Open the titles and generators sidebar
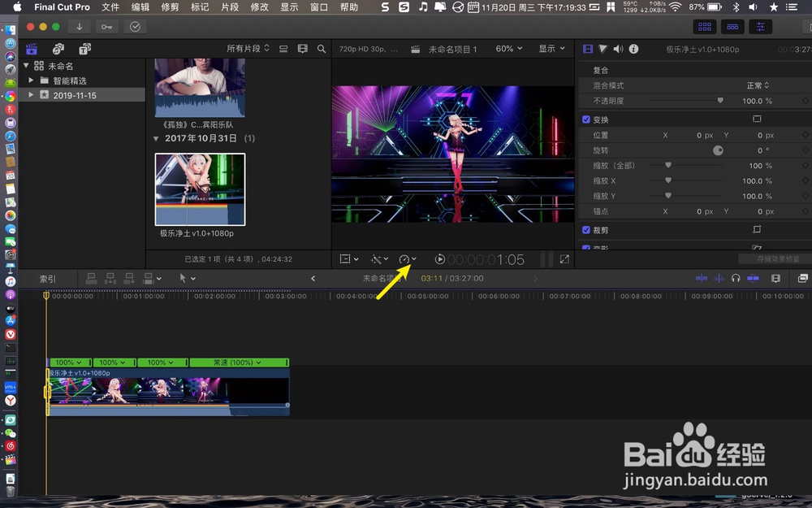Screen dimensions: 812x508 [85, 49]
